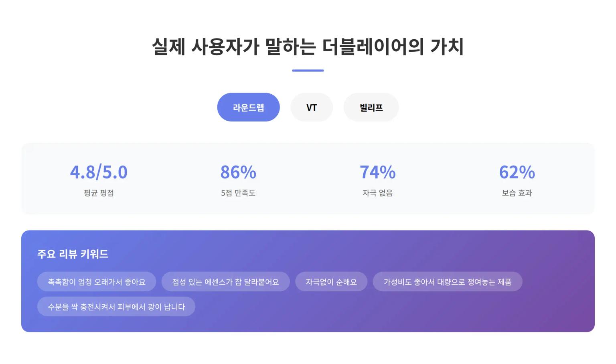Screen dimensions: 616x364
Task: Click the 74% 자극 없음 statistic
Action: point(377,172)
